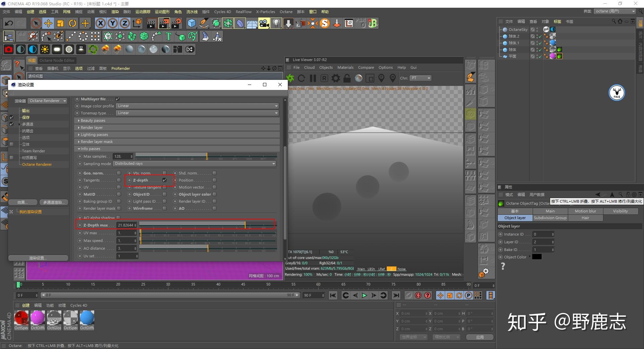Switch to the Motion blur tab

click(585, 211)
